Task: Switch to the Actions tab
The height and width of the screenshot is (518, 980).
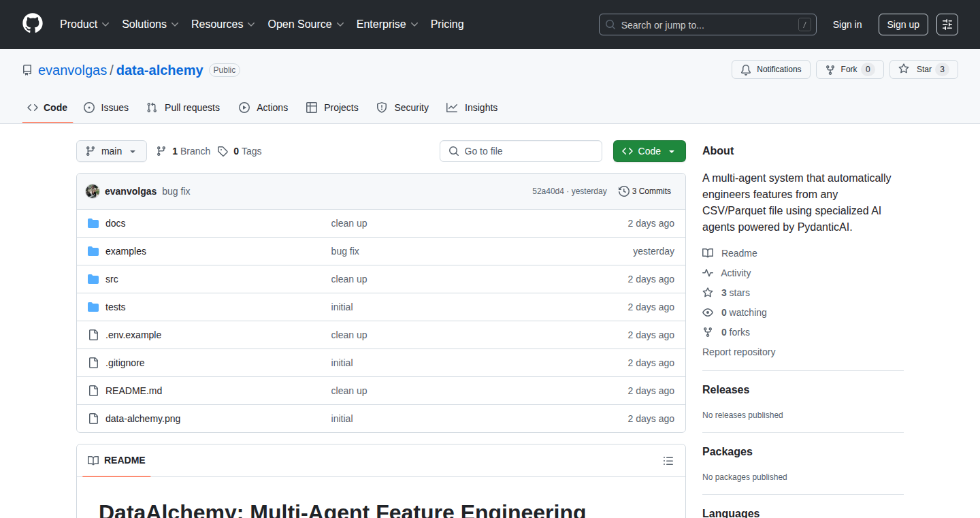Action: pyautogui.click(x=263, y=108)
